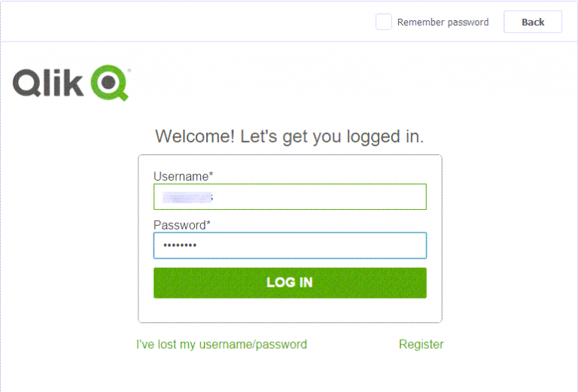Open the I've lost my username/password link
The width and height of the screenshot is (578, 392).
click(221, 345)
